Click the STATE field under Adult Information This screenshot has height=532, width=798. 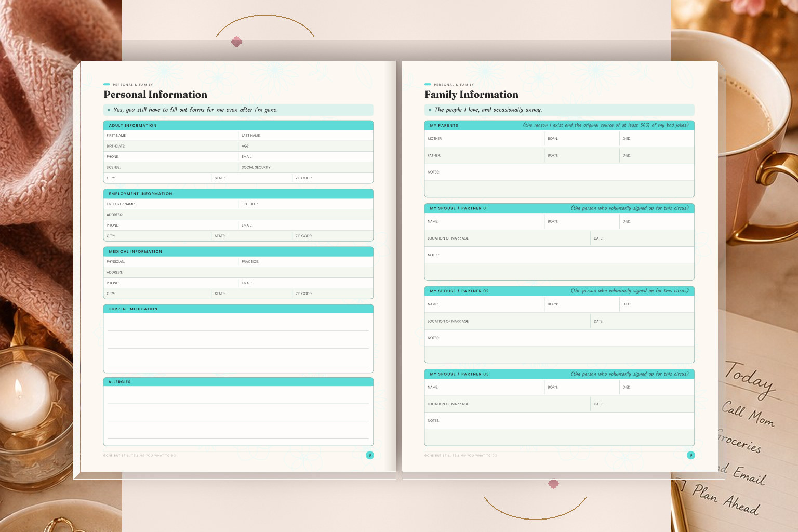tap(252, 178)
